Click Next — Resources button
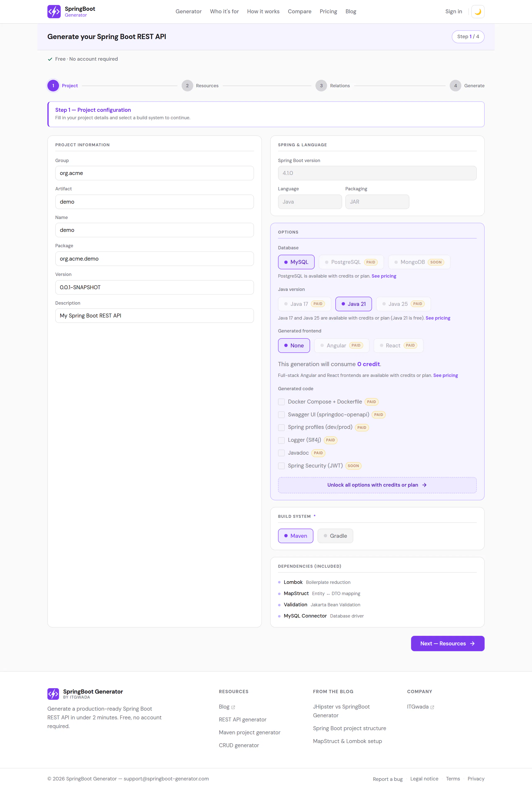The width and height of the screenshot is (532, 790). tap(447, 644)
